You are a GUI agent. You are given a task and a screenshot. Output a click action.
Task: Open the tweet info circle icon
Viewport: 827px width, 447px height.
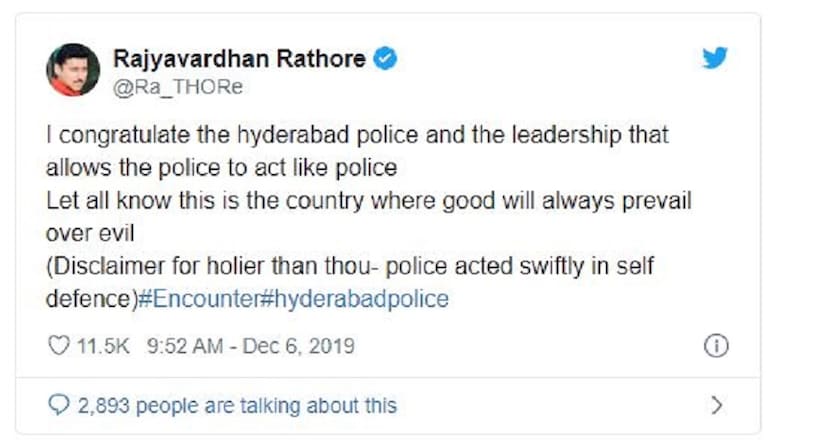(715, 346)
